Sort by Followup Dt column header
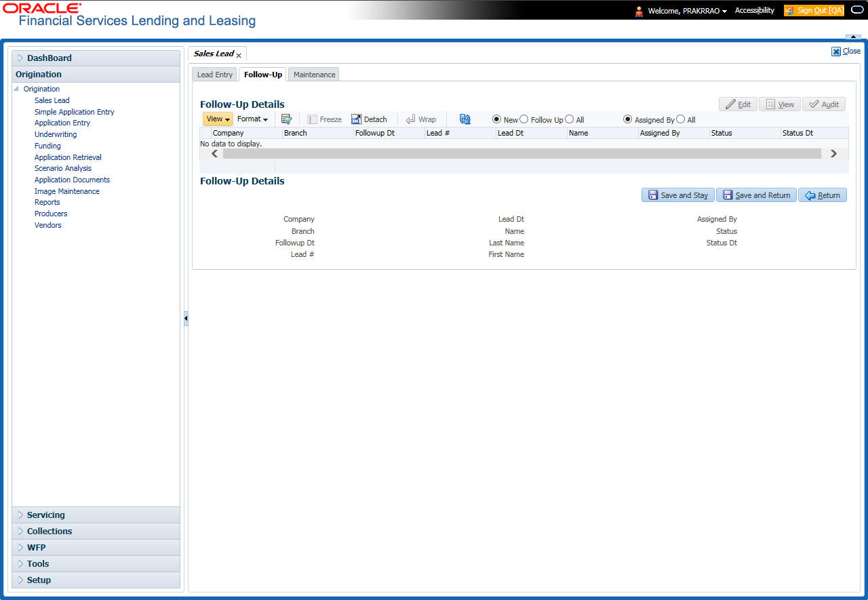The height and width of the screenshot is (600, 868). click(x=389, y=133)
